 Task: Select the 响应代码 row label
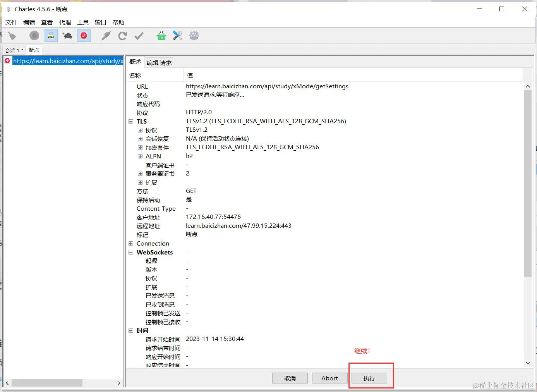click(x=148, y=104)
